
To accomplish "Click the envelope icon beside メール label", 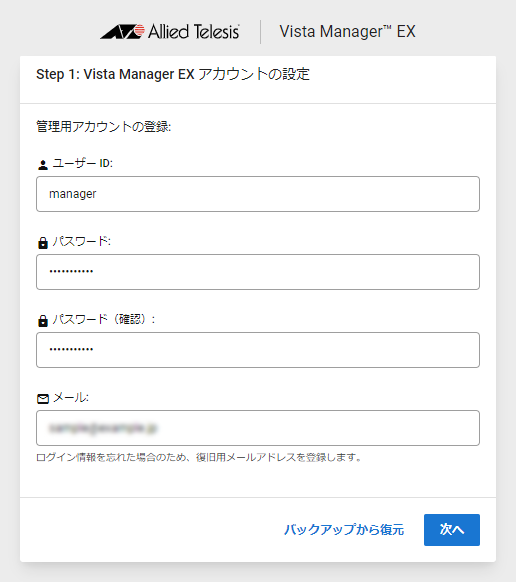I will 43,399.
